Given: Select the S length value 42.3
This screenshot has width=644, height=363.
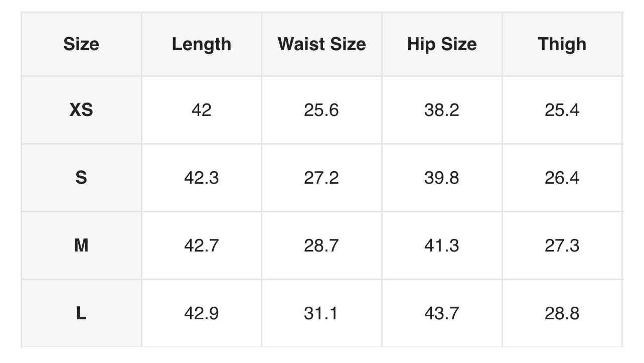Looking at the screenshot, I should pos(202,178).
